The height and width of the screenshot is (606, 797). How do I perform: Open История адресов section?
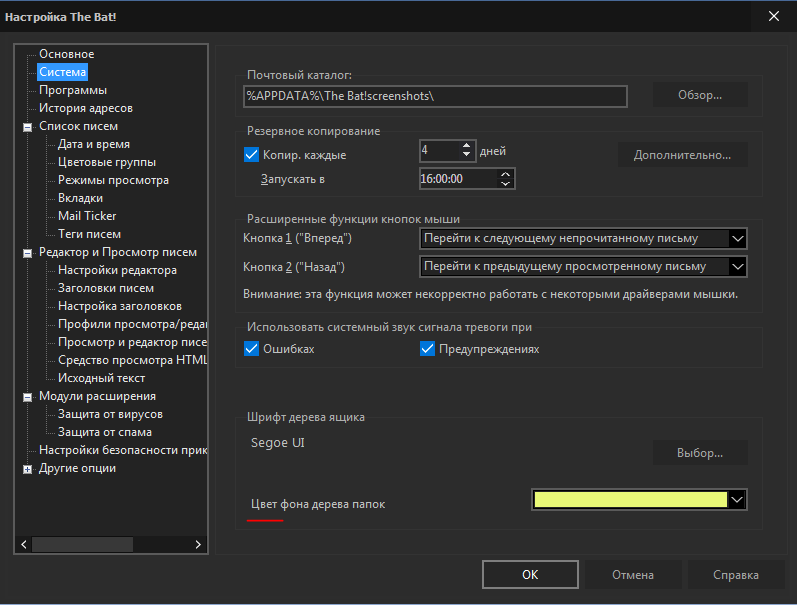85,108
